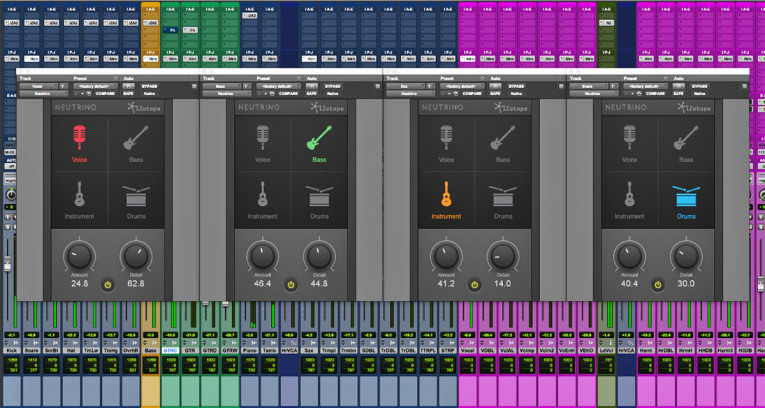The width and height of the screenshot is (765, 408).
Task: Toggle BYPASS on Vocal track plugin header
Action: click(x=149, y=86)
